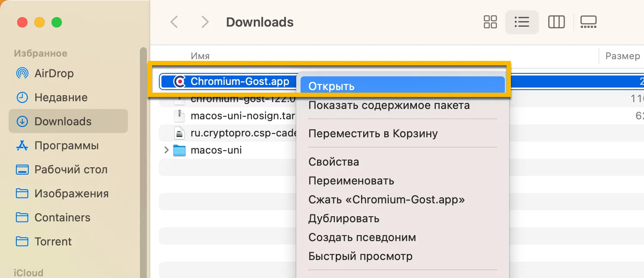Screen dimensions: 644x278
Task: Go forward in Finder history
Action: pos(205,22)
